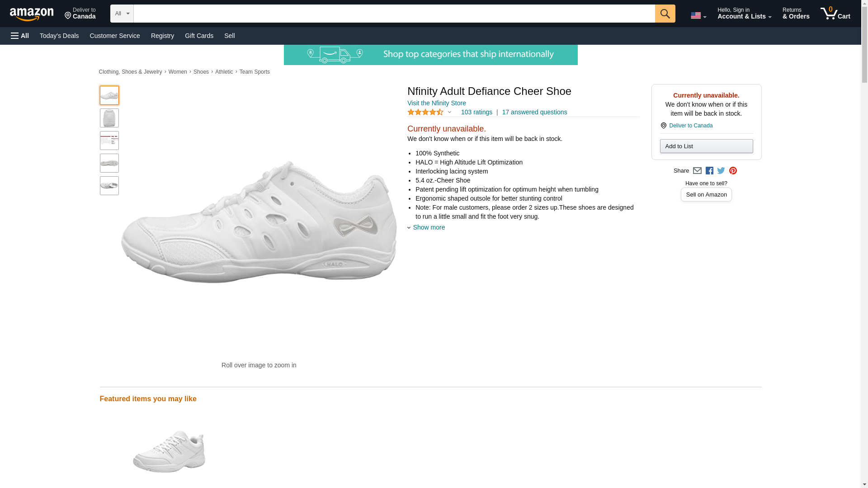
Task: Click the Add to List button
Action: 706,146
